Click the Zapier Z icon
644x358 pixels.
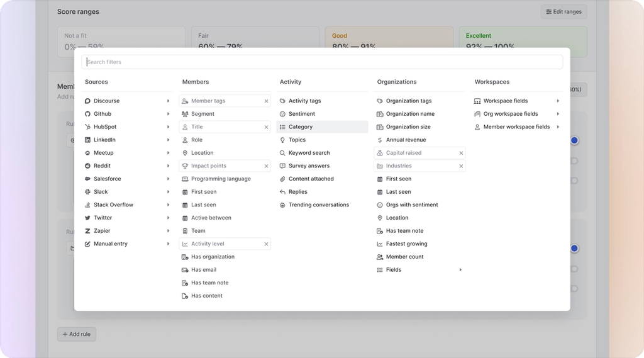(87, 231)
